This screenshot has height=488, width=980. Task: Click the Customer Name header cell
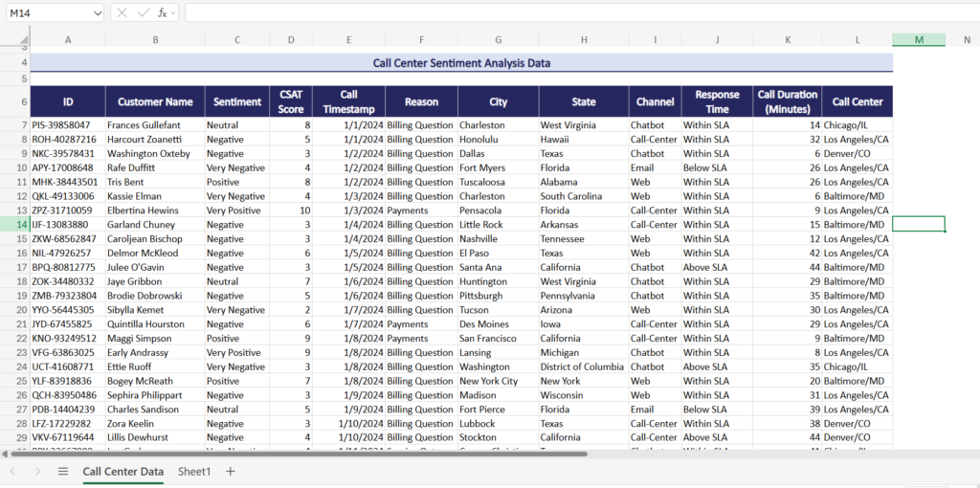tap(155, 101)
